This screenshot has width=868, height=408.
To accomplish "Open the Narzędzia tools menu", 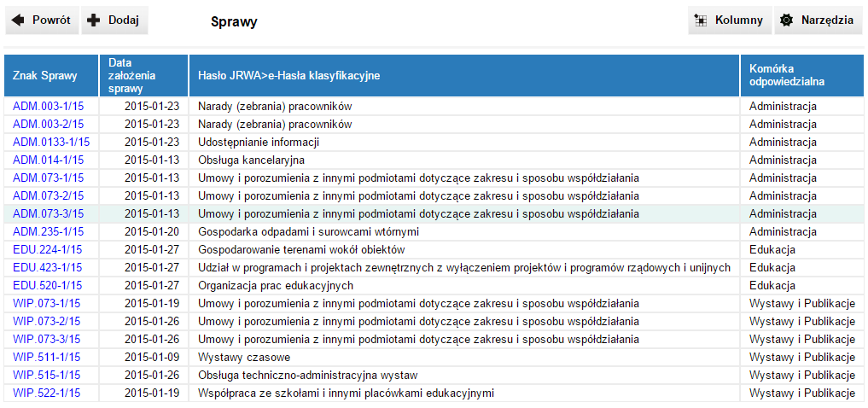I will (817, 20).
